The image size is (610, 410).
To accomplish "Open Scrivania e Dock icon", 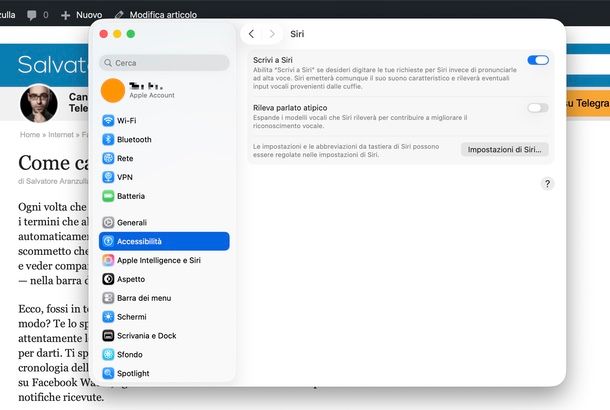I will click(108, 336).
